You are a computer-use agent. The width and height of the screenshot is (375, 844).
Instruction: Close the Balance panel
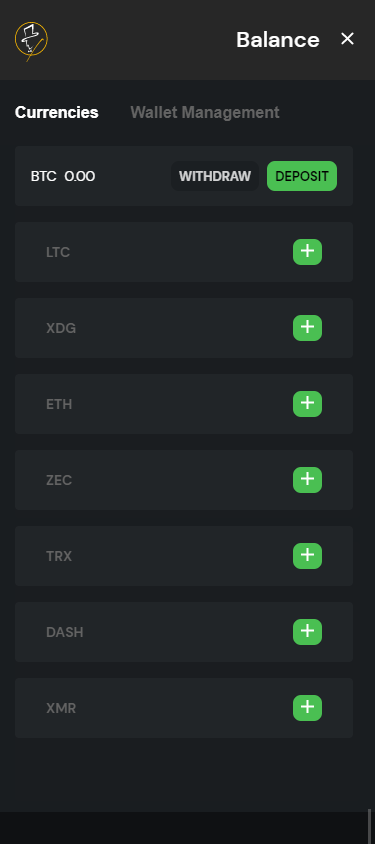[x=348, y=39]
